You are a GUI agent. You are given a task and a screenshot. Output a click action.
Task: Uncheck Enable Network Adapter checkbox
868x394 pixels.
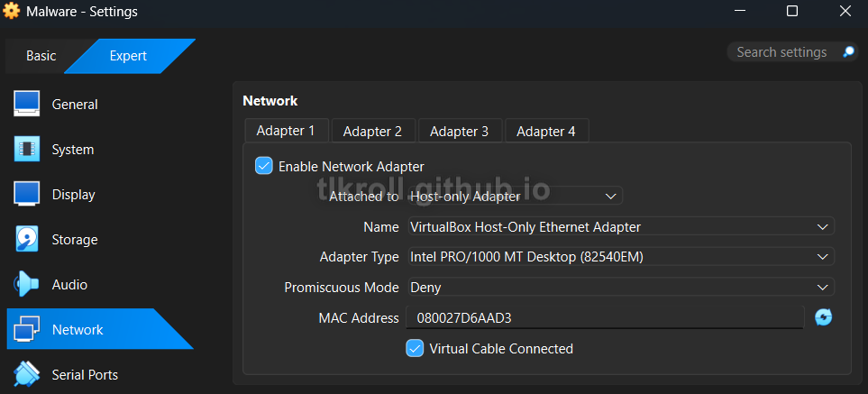pyautogui.click(x=264, y=166)
